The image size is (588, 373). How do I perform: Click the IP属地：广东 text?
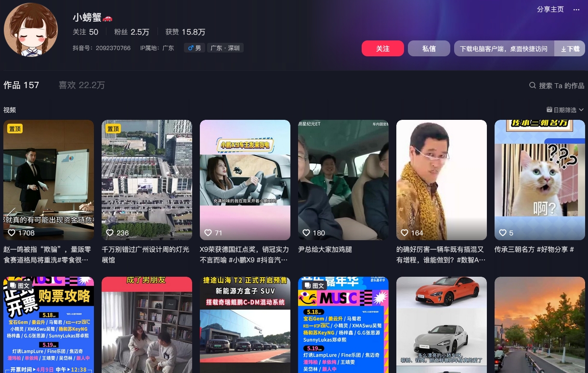coord(157,48)
